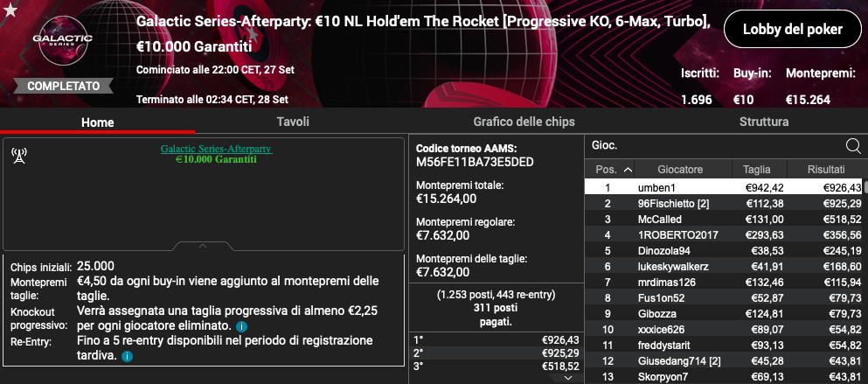Image resolution: width=868 pixels, height=384 pixels.
Task: Select the Home tab
Action: [97, 122]
